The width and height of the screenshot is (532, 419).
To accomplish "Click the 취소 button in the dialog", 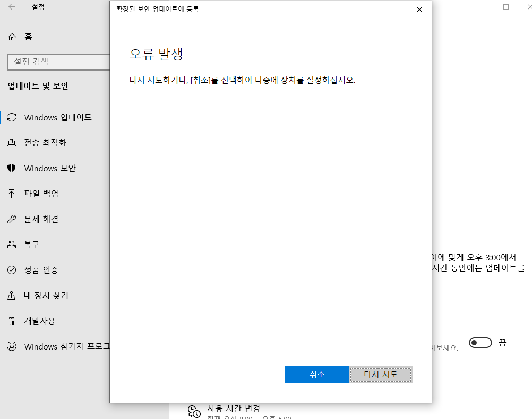I will point(316,374).
